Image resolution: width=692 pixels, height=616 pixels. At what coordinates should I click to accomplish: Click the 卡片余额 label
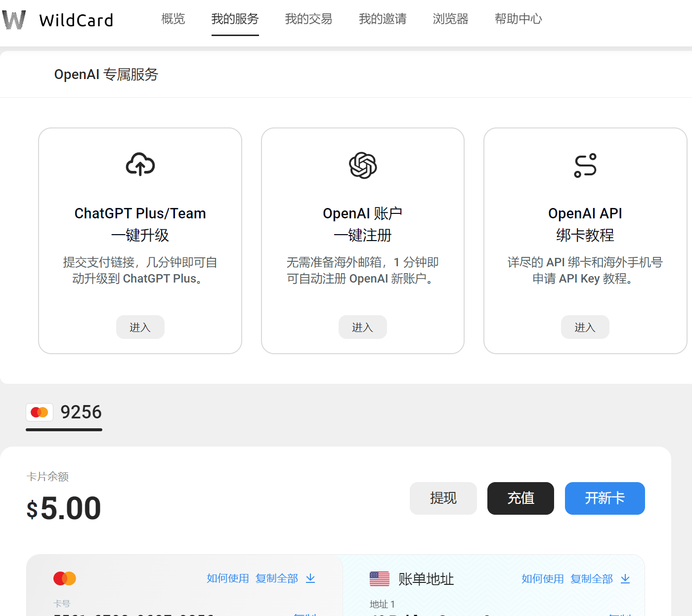click(x=47, y=477)
